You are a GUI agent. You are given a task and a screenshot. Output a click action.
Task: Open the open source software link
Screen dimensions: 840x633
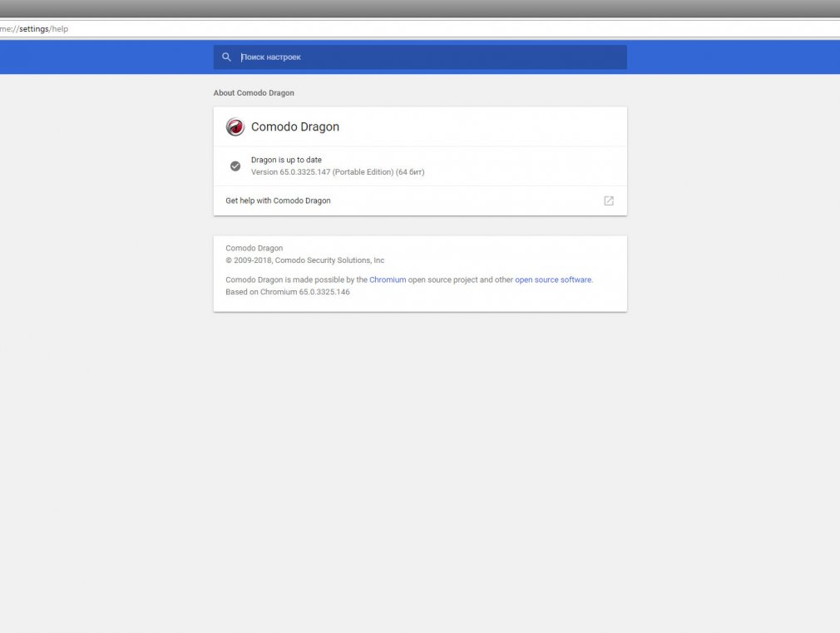(x=553, y=279)
